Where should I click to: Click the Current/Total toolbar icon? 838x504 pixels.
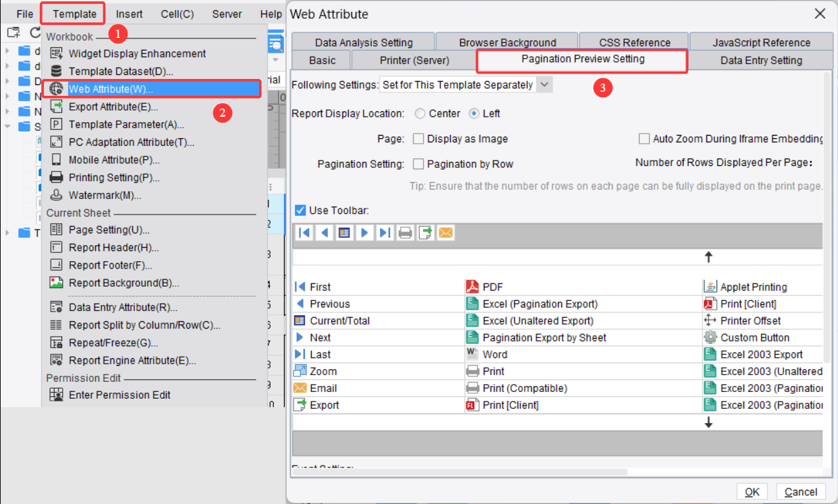pyautogui.click(x=345, y=233)
